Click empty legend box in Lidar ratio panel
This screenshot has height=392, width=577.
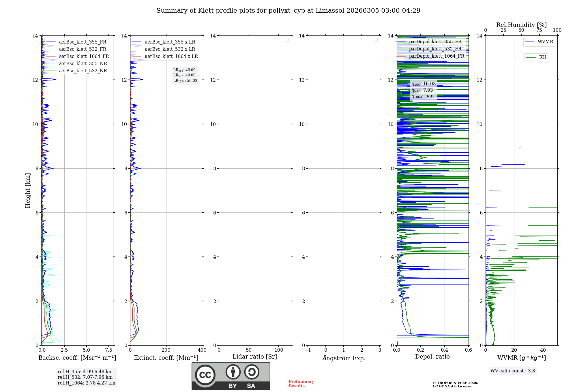[x=287, y=40]
